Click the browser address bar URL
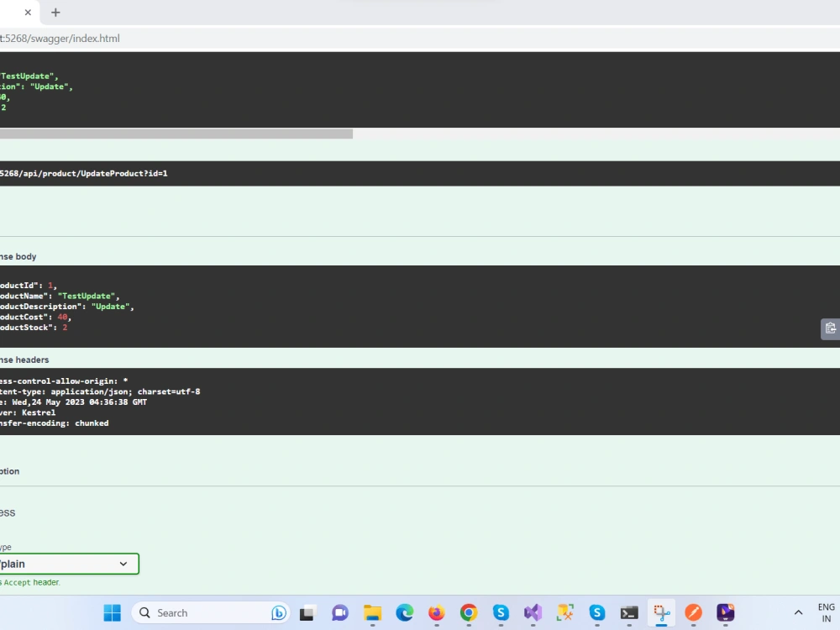This screenshot has width=840, height=630. [60, 39]
